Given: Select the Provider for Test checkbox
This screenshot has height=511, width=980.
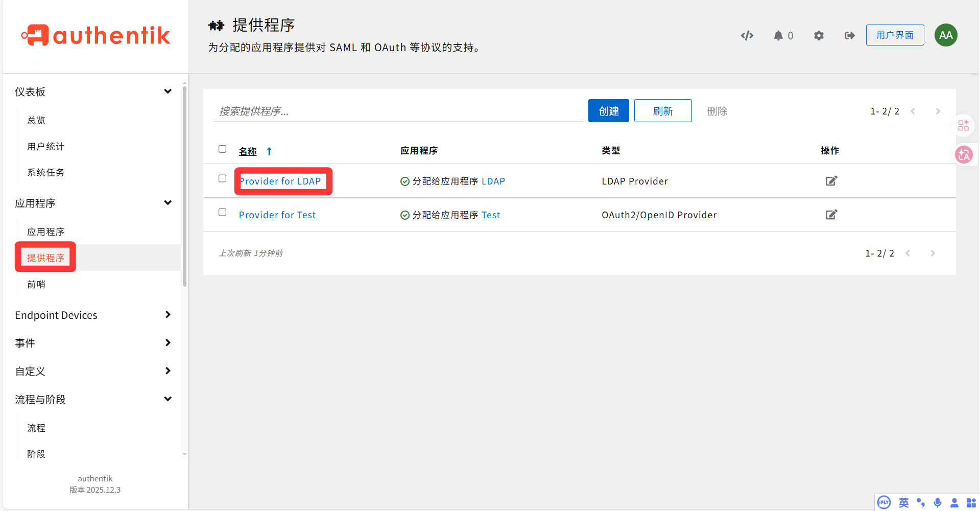Looking at the screenshot, I should [222, 212].
